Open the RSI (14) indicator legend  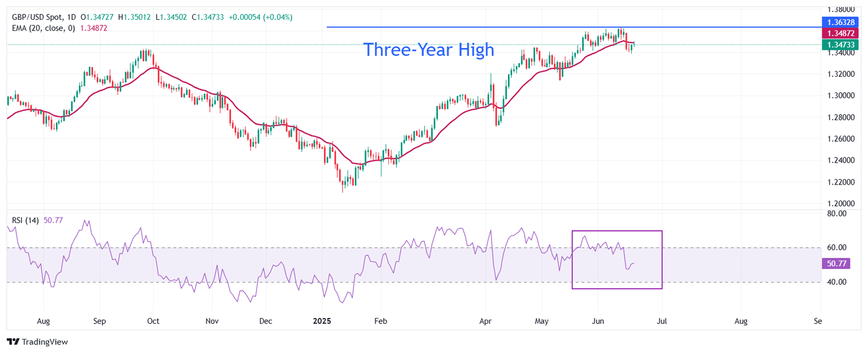pos(25,220)
